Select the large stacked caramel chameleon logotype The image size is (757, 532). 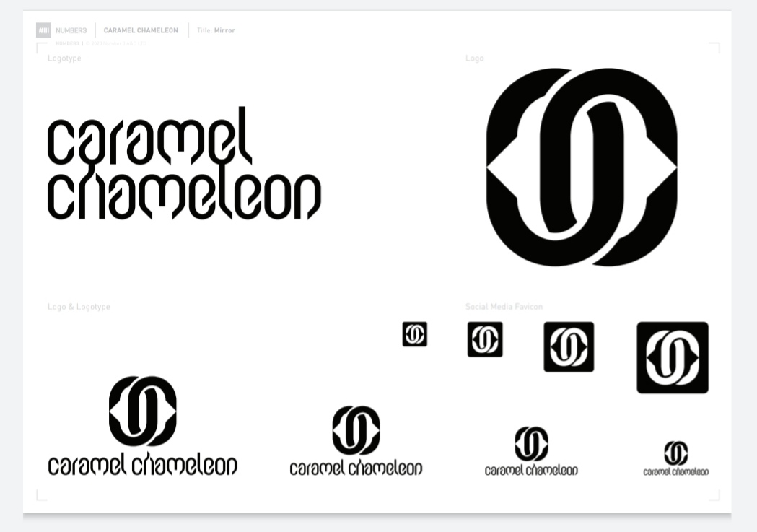(184, 163)
